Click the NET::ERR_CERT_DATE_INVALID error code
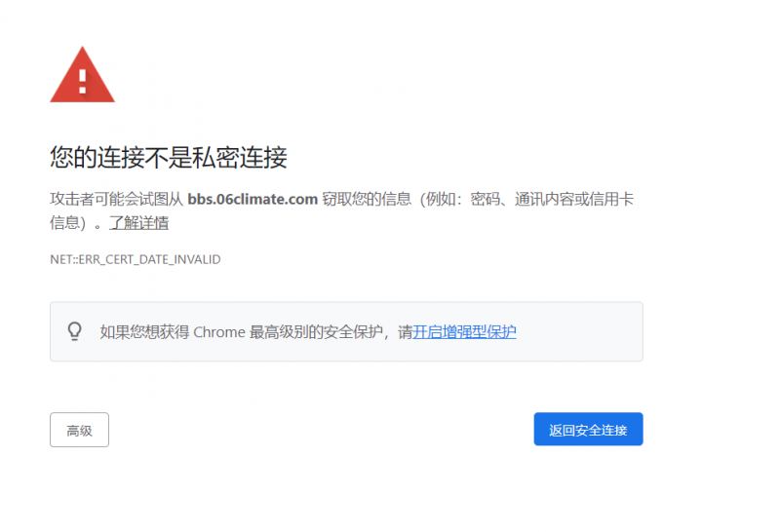 136,259
